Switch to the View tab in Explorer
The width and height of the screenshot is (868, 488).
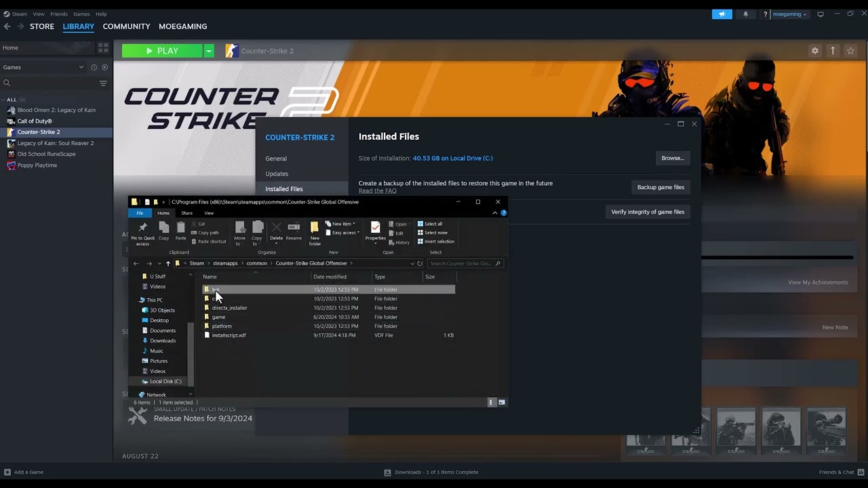coord(209,213)
